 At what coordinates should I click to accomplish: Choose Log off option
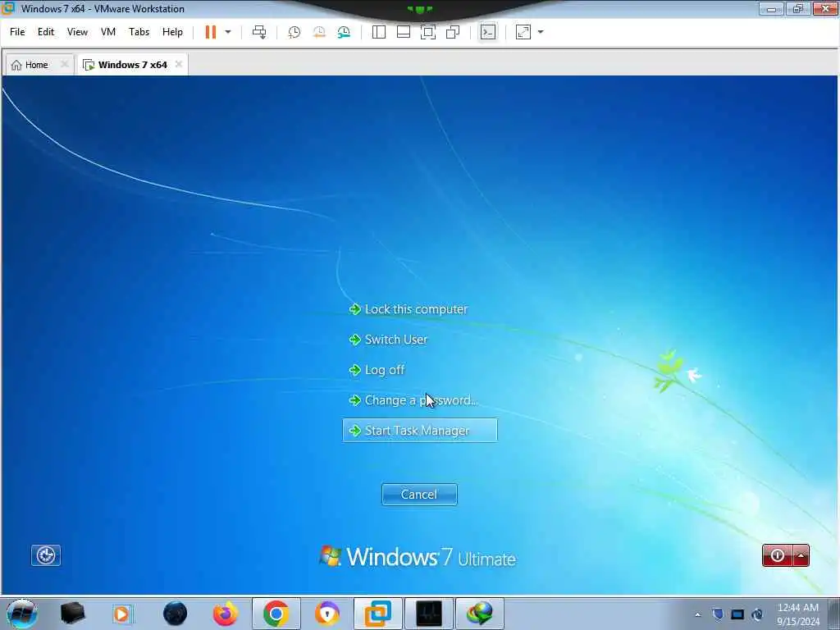pyautogui.click(x=377, y=370)
